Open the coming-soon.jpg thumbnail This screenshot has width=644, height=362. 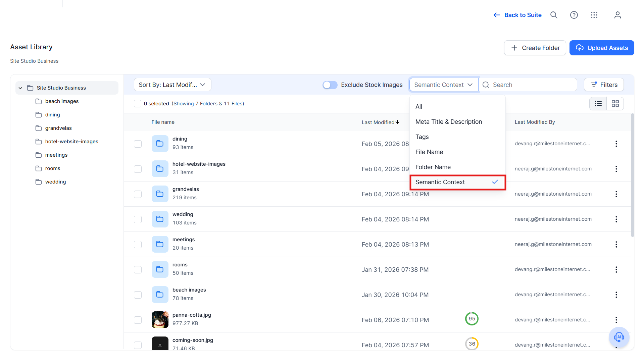pos(160,343)
